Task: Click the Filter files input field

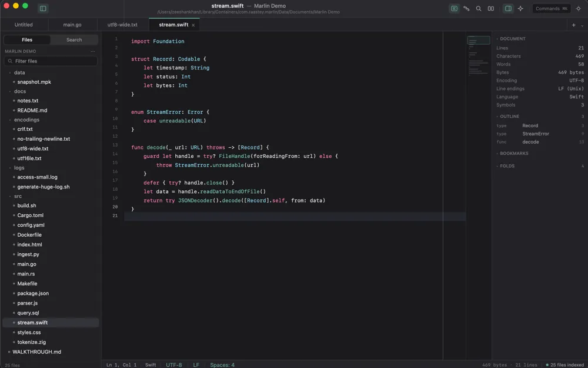Action: point(51,61)
